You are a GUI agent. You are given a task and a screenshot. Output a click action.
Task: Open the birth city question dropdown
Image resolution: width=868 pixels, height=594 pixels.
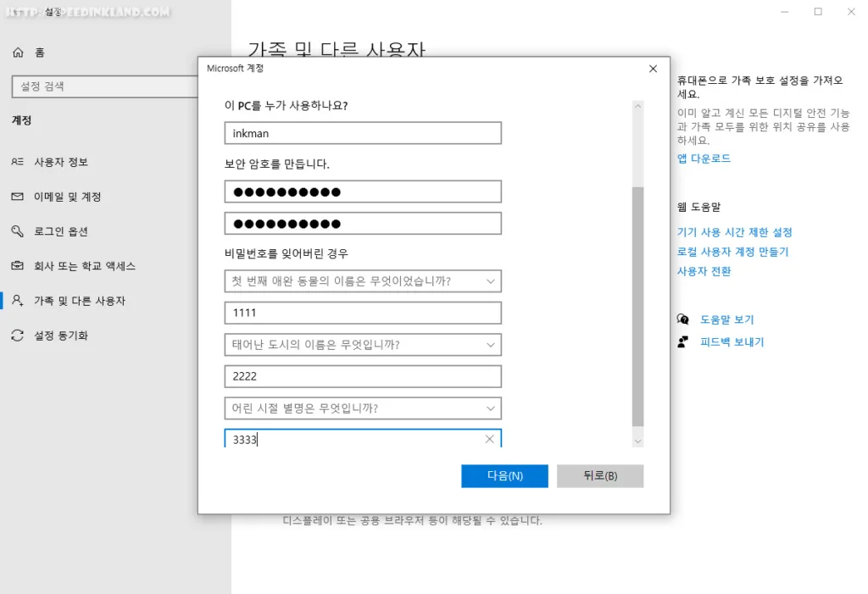(363, 345)
